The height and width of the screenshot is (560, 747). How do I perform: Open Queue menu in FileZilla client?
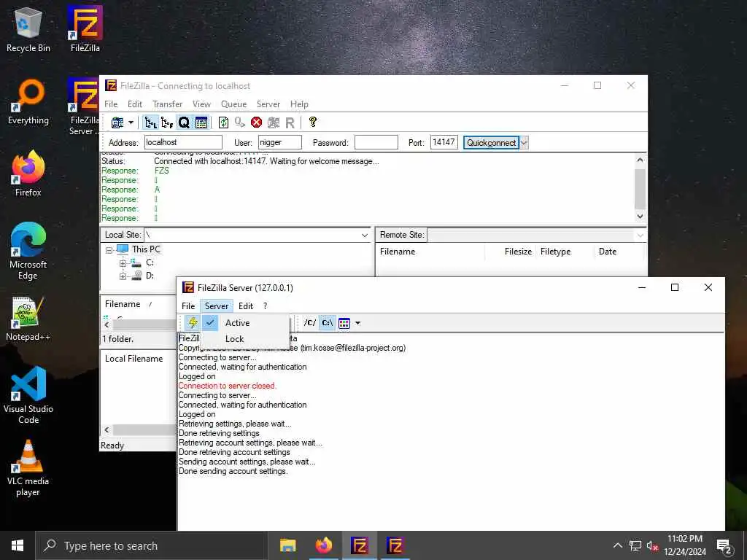pos(234,104)
